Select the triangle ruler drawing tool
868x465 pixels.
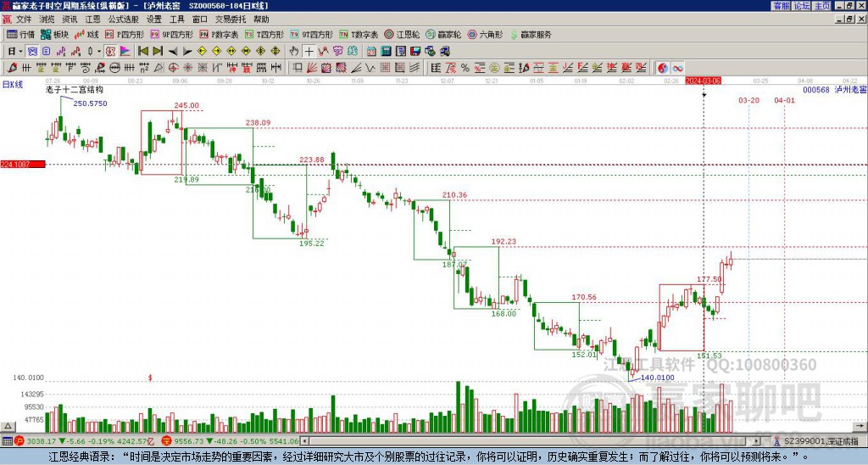tap(159, 68)
